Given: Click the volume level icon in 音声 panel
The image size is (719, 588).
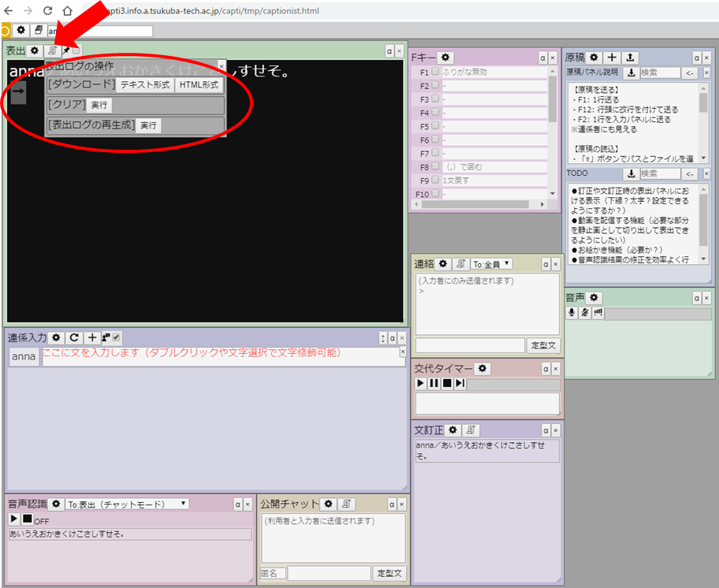Looking at the screenshot, I should tap(598, 313).
